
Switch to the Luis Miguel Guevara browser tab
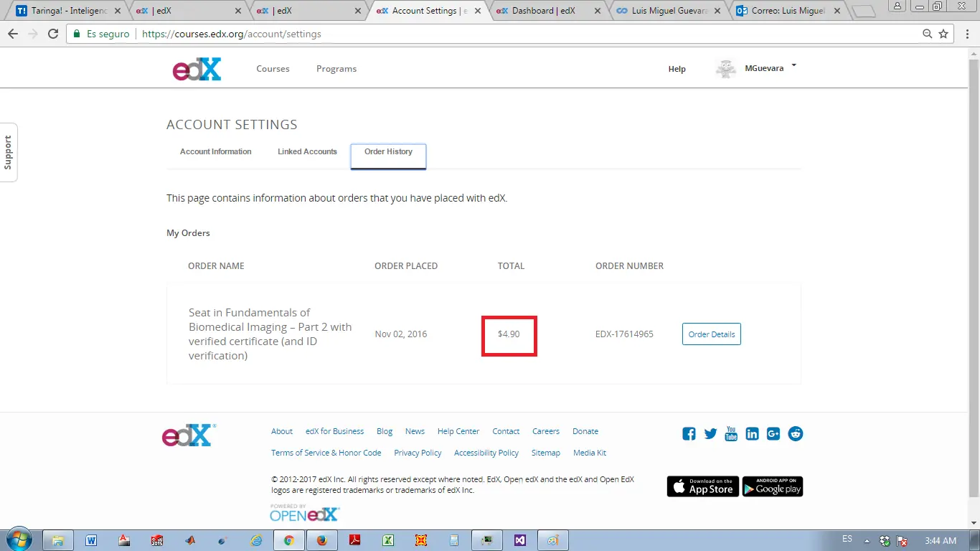click(668, 11)
